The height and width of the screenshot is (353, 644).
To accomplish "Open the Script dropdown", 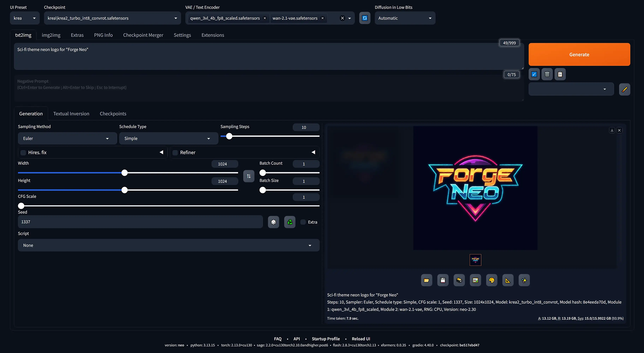I will click(168, 245).
